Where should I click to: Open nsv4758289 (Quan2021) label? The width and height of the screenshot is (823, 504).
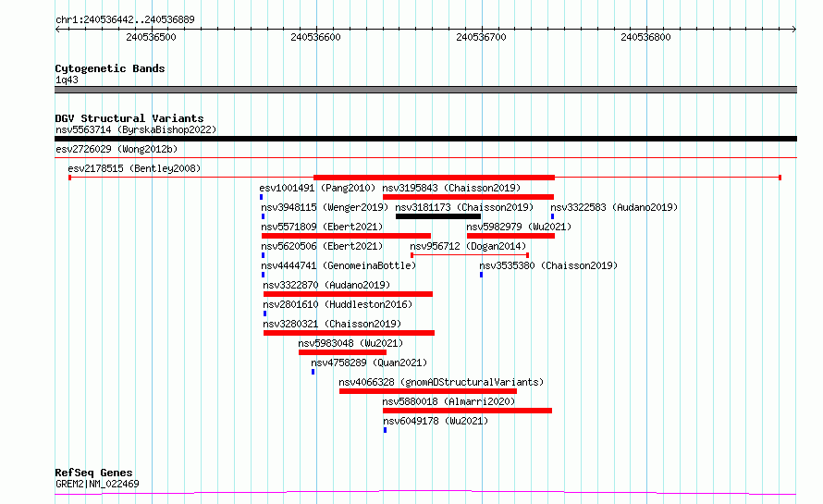click(x=369, y=363)
